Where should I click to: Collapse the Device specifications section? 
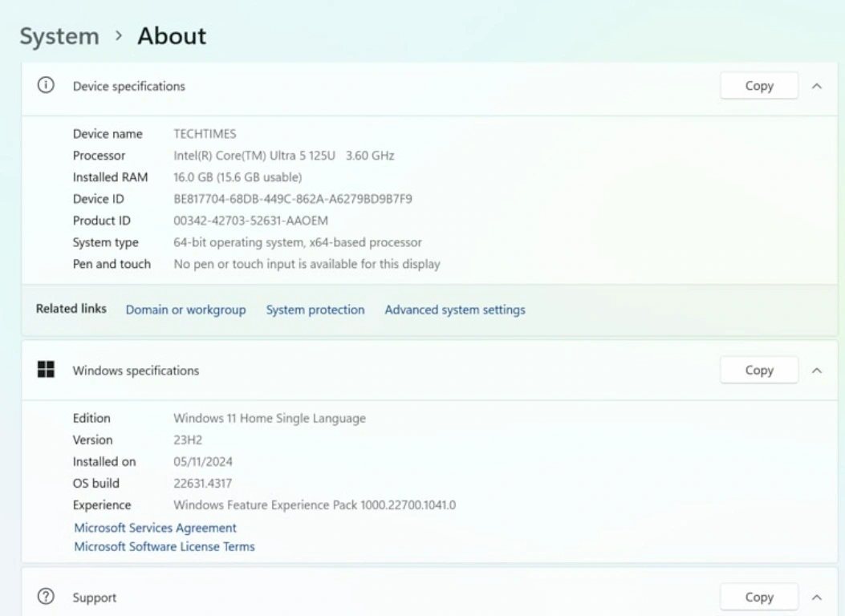click(x=817, y=86)
